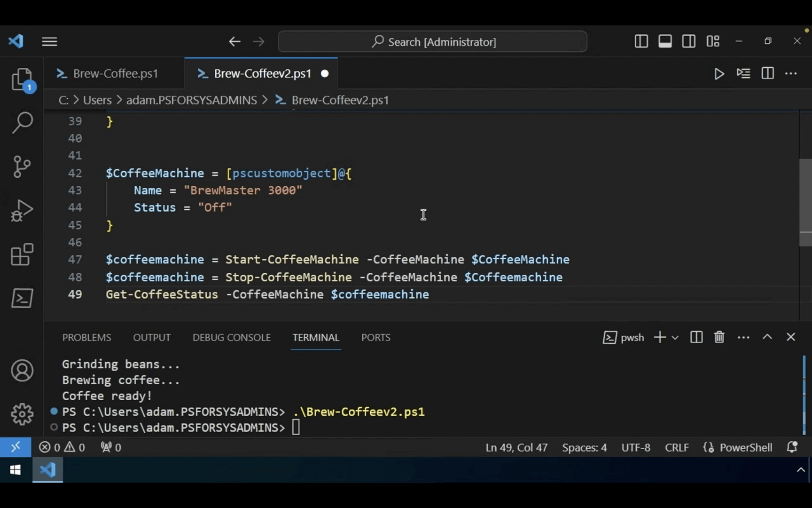
Task: Go back with the left arrow
Action: click(x=234, y=41)
